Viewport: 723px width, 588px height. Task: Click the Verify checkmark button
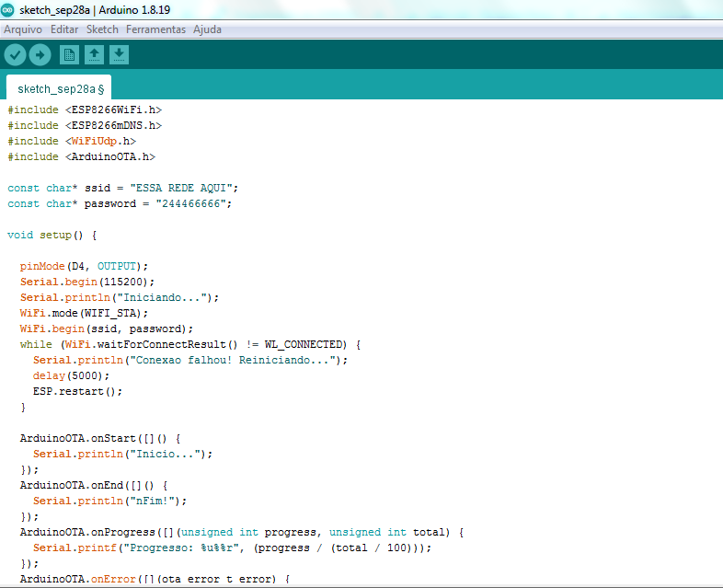pyautogui.click(x=15, y=55)
